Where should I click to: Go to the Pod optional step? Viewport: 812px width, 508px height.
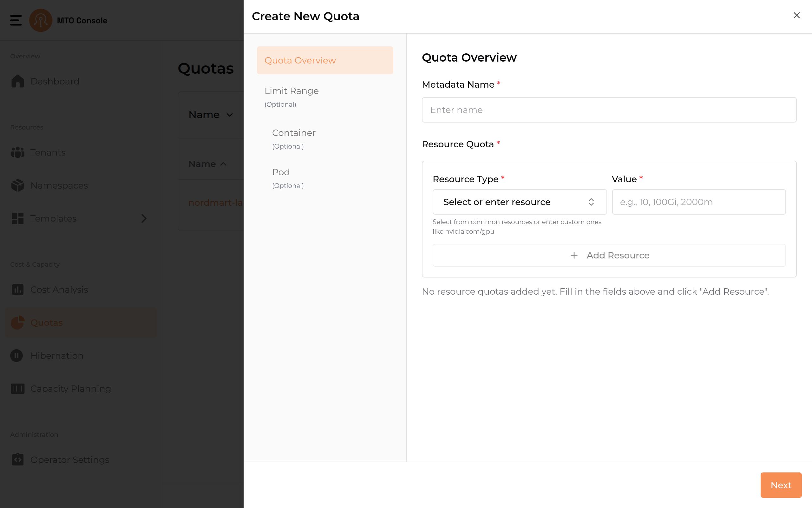coord(288,178)
